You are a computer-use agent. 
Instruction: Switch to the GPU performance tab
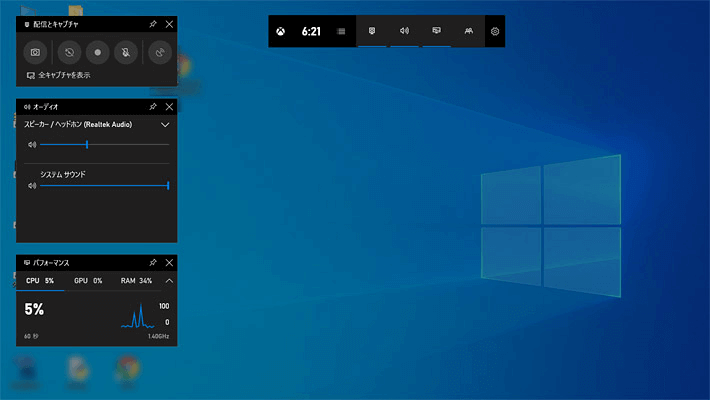(88, 281)
